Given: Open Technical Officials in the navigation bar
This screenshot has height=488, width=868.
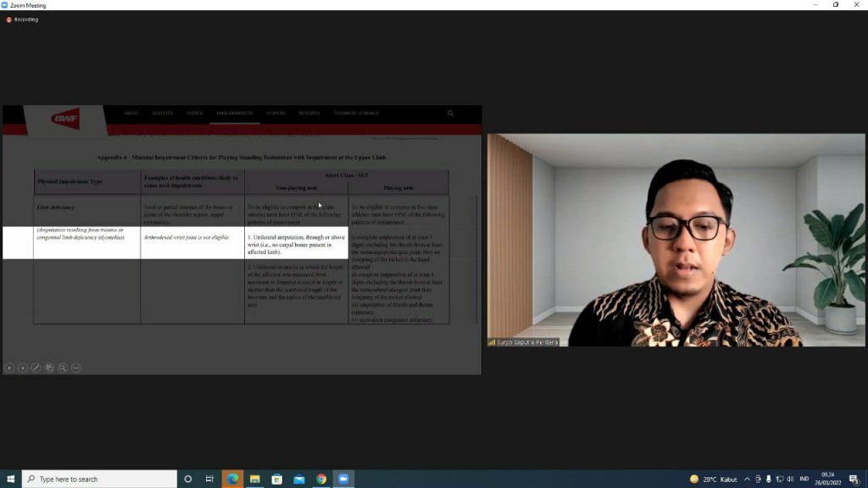Looking at the screenshot, I should click(x=356, y=114).
